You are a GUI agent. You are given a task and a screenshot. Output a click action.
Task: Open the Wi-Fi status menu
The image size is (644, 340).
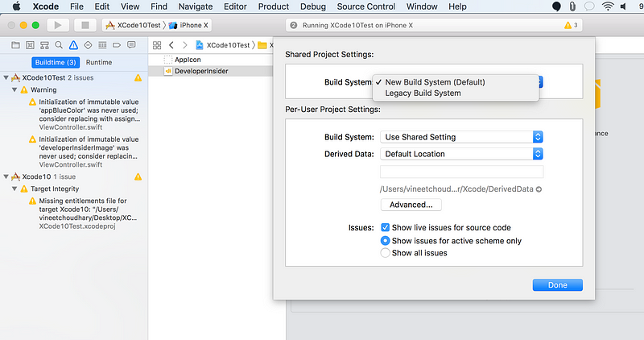[608, 6]
